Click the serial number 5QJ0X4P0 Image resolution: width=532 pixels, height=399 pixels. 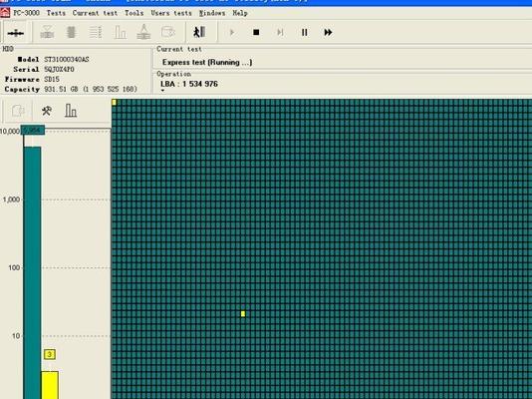[x=59, y=69]
